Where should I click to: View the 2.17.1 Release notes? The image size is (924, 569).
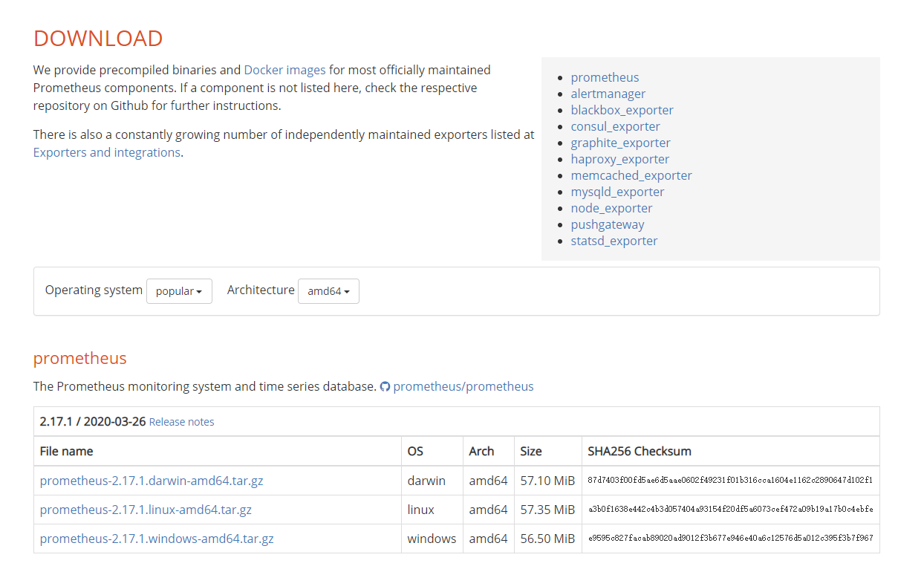click(181, 422)
